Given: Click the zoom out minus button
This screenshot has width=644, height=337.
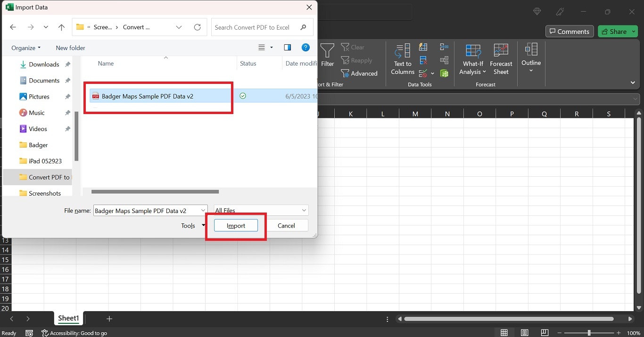Looking at the screenshot, I should (x=559, y=333).
